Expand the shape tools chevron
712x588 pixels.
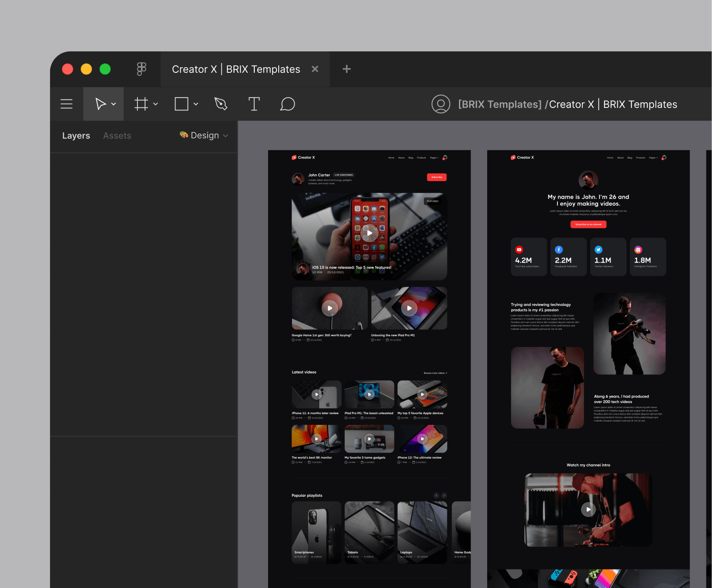(196, 104)
